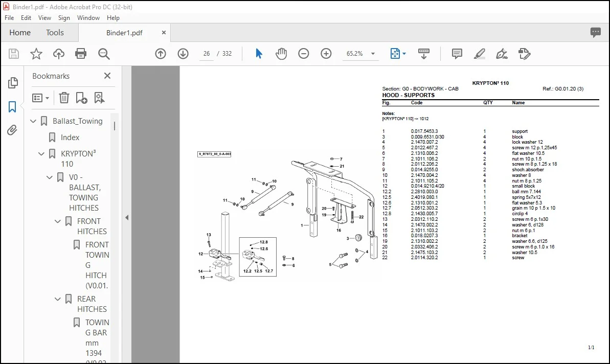Collapse the navigation pane with the arrow
Viewport: 610px width, 364px height.
[127, 217]
